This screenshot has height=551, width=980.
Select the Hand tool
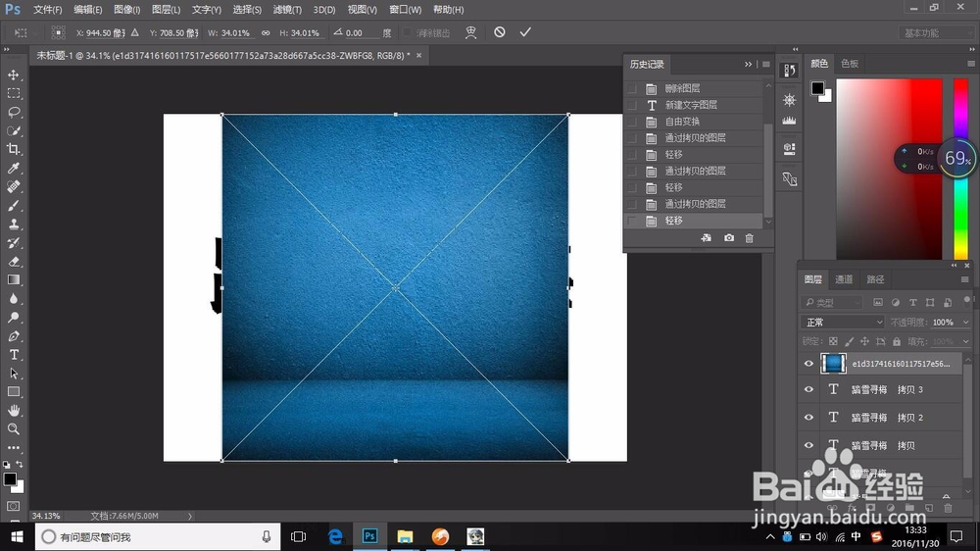tap(13, 410)
